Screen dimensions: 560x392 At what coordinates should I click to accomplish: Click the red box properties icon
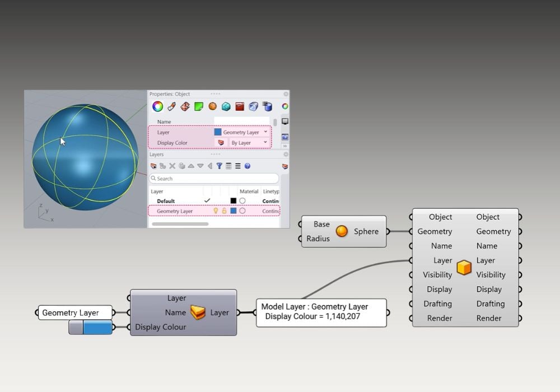tap(240, 106)
